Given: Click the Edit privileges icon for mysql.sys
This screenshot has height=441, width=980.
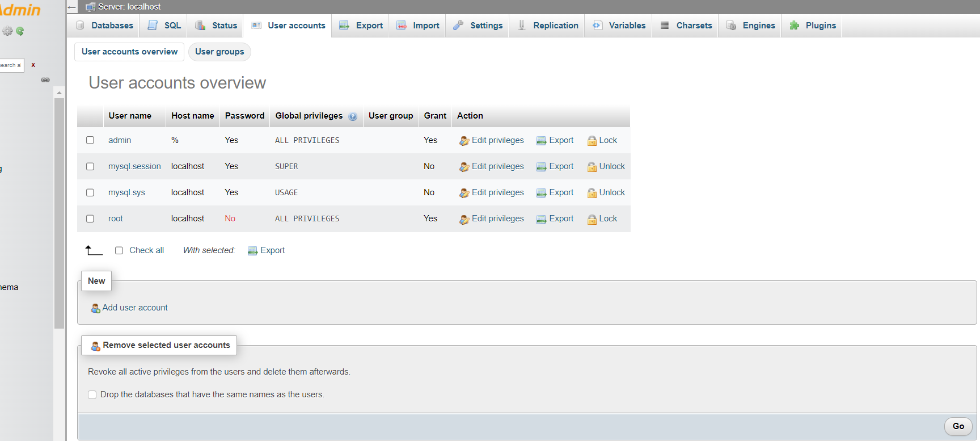Looking at the screenshot, I should click(x=464, y=193).
